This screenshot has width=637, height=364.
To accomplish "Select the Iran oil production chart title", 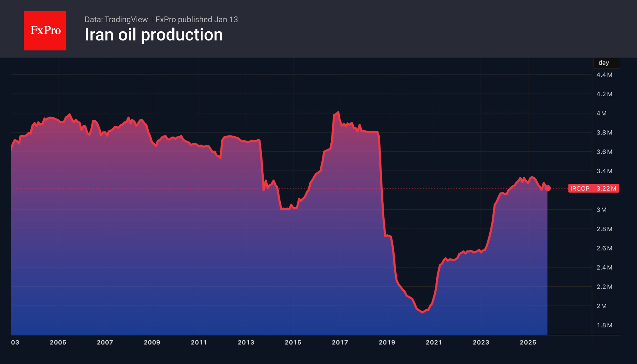I will [154, 35].
